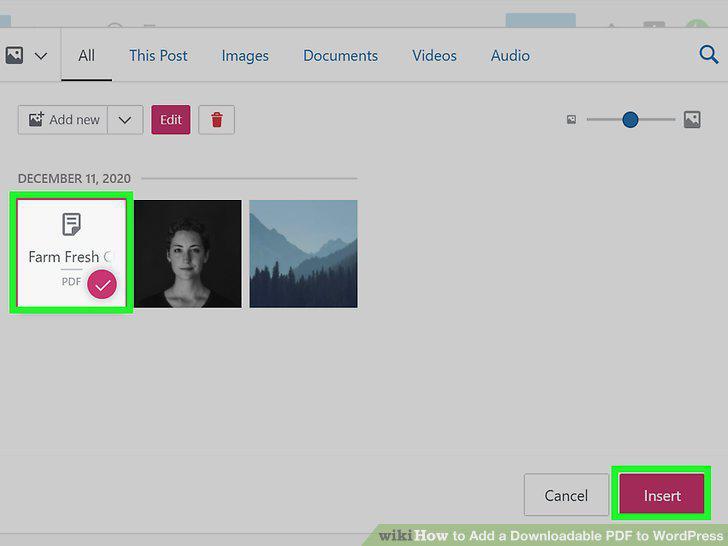
Task: Switch to the Documents tab
Action: pos(340,56)
